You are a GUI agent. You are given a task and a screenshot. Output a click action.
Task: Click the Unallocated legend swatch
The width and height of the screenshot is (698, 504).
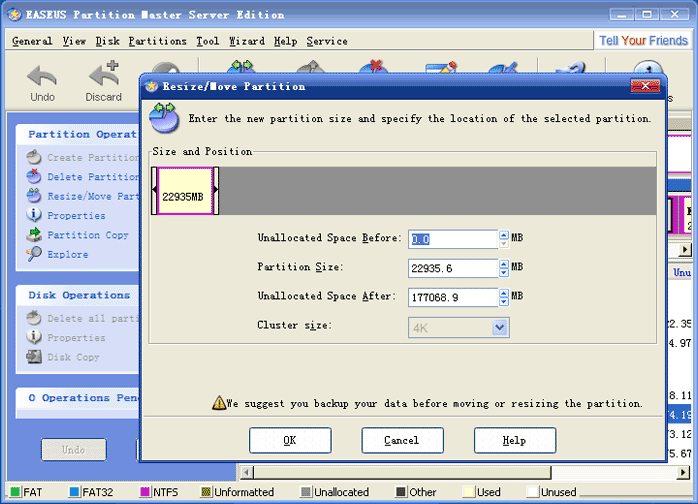click(x=305, y=492)
